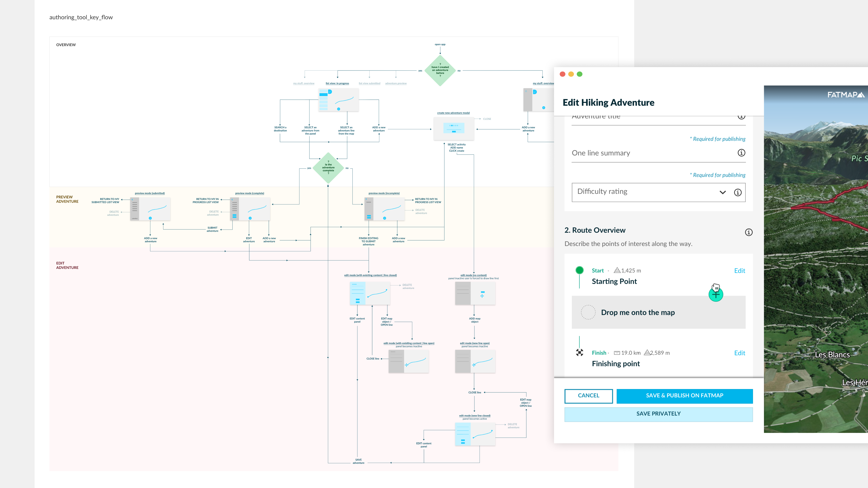868x488 pixels.
Task: Click the elevation icon beside 1,425 m
Action: [617, 270]
